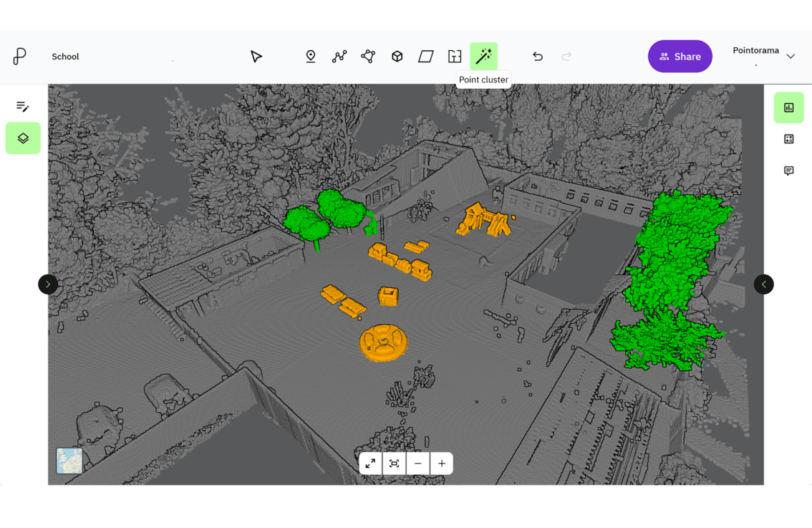Open the comments panel
The height and width of the screenshot is (528, 812).
coord(788,171)
